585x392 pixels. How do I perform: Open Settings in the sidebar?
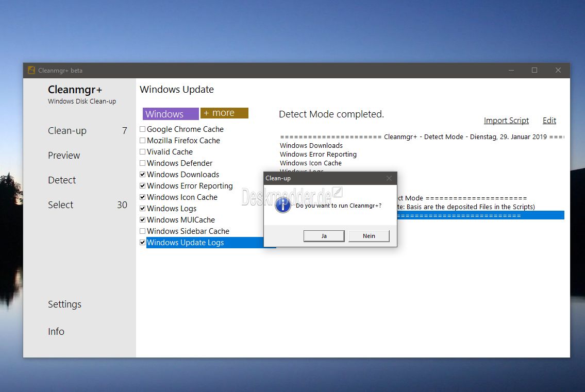pyautogui.click(x=64, y=304)
